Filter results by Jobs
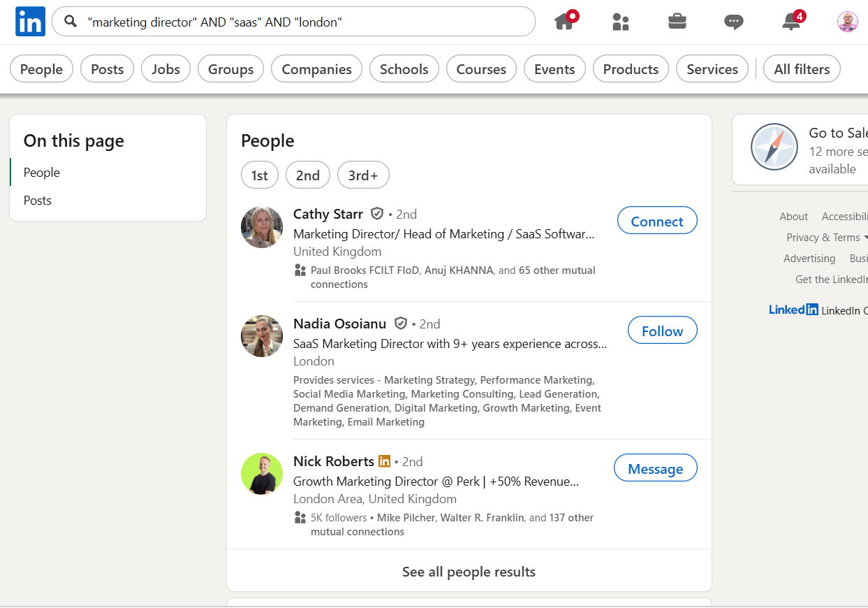The width and height of the screenshot is (868, 608). (165, 68)
